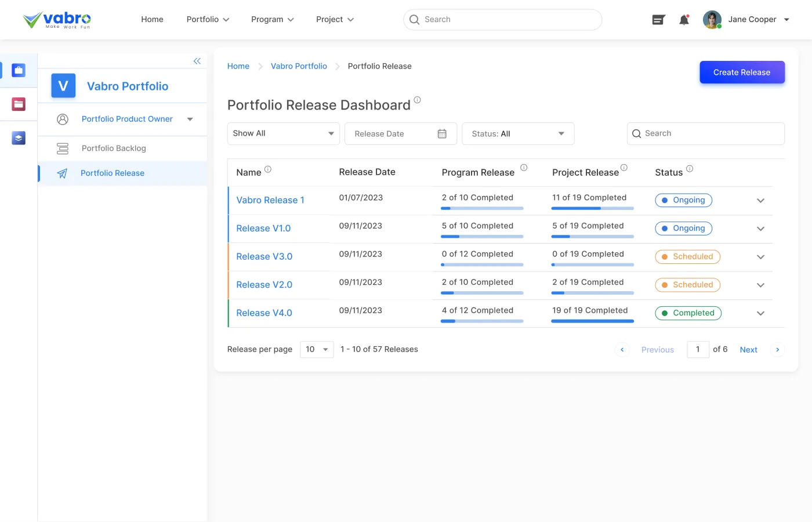Open the blue layers project icon in sidebar
812x522 pixels.
click(x=19, y=138)
